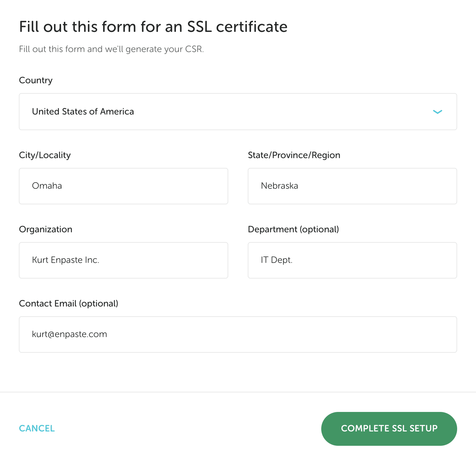Click the word CSR in the subtitle
The height and width of the screenshot is (464, 476).
[x=194, y=49]
